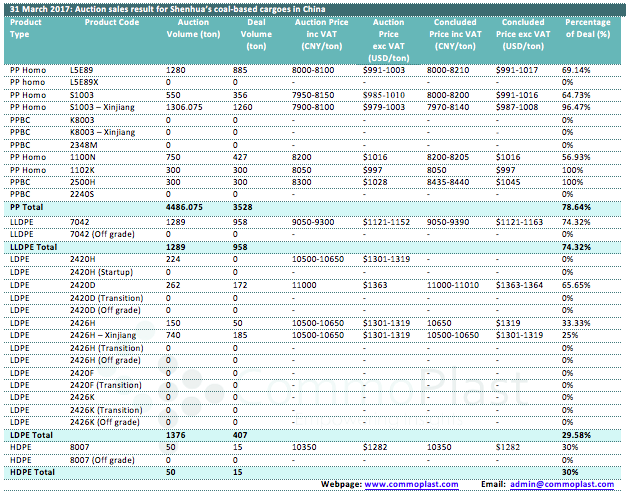Select the L5E89X product code cell
The width and height of the screenshot is (628, 496).
tap(86, 81)
